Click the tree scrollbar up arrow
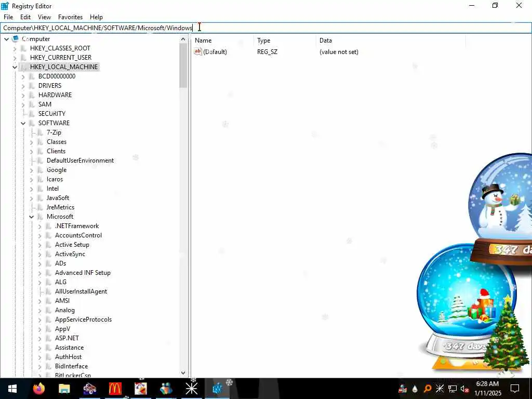 tap(183, 39)
